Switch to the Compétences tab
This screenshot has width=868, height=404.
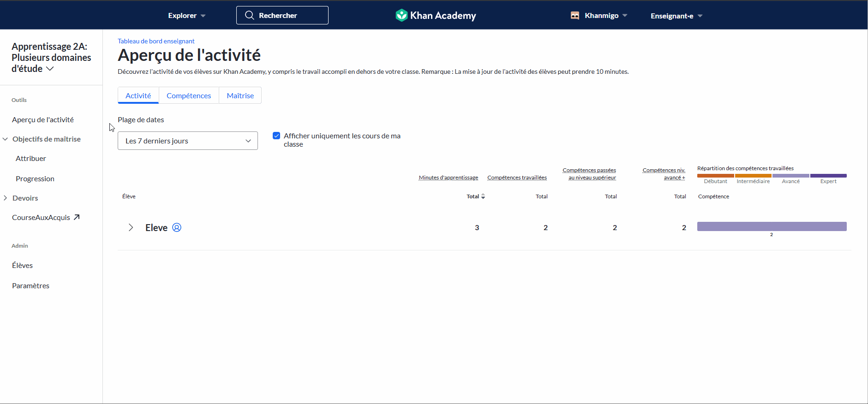coord(189,95)
